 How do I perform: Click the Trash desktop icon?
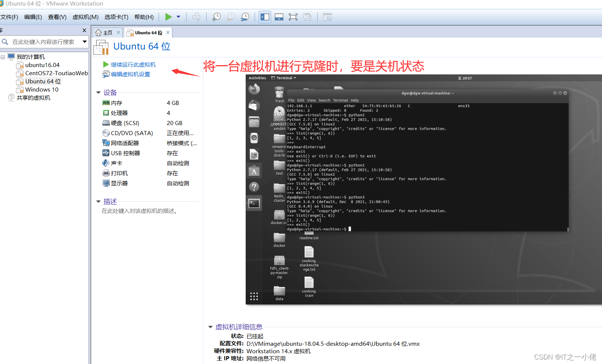click(280, 95)
